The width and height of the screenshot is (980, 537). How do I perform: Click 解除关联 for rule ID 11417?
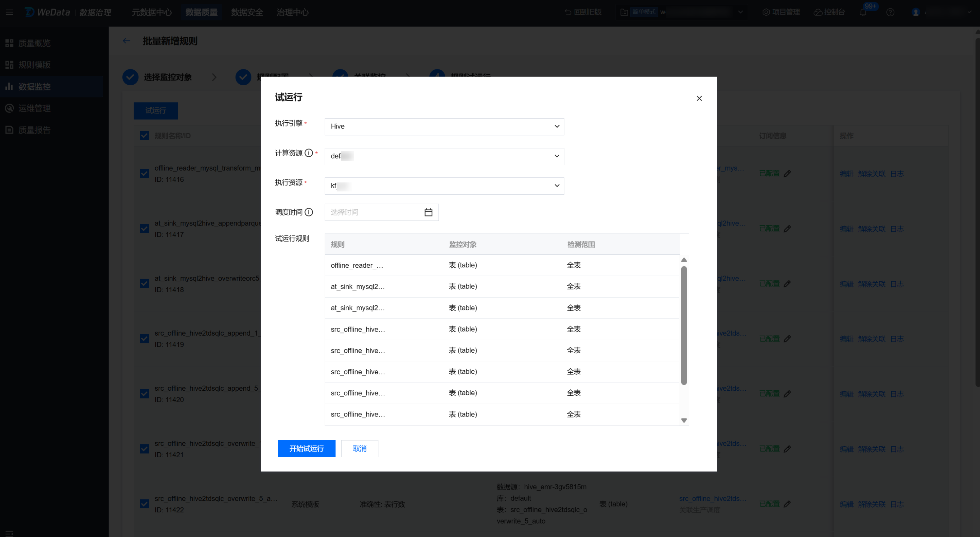pyautogui.click(x=872, y=229)
